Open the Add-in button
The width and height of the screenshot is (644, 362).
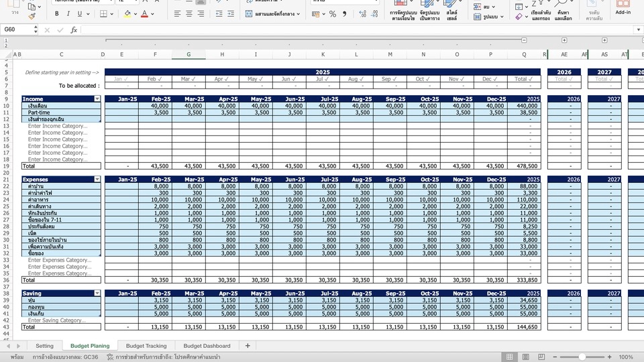point(623,7)
